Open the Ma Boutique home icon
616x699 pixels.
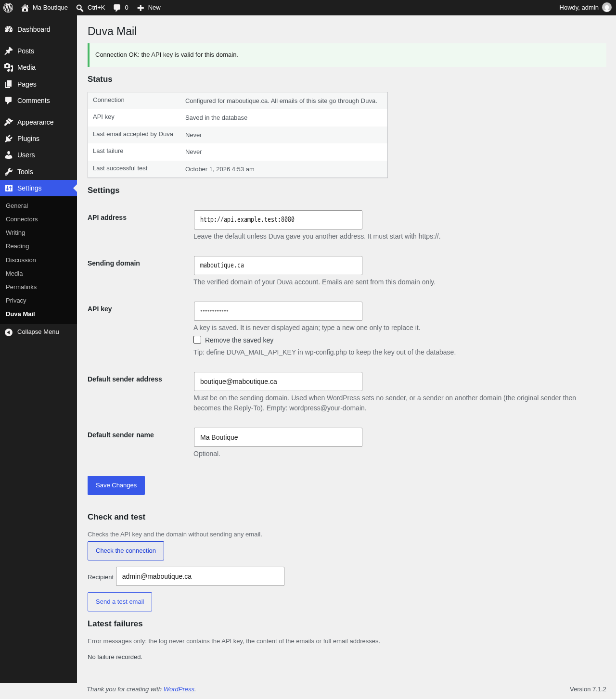pyautogui.click(x=25, y=8)
